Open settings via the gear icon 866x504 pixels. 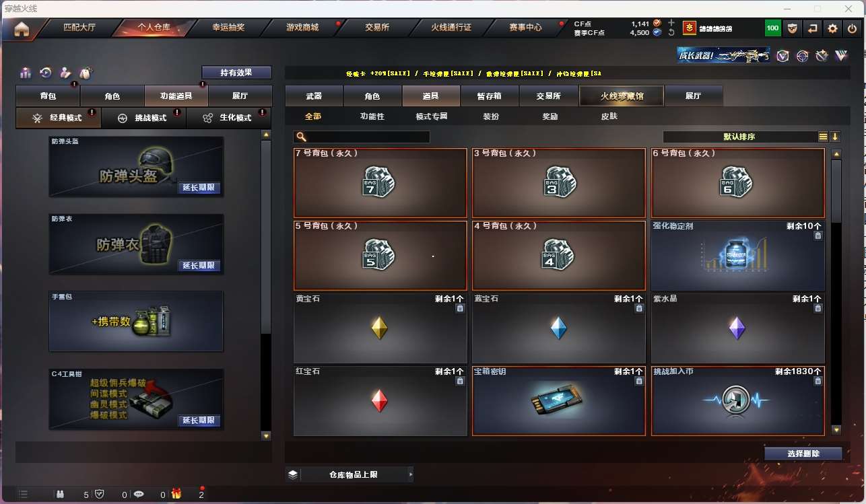833,28
